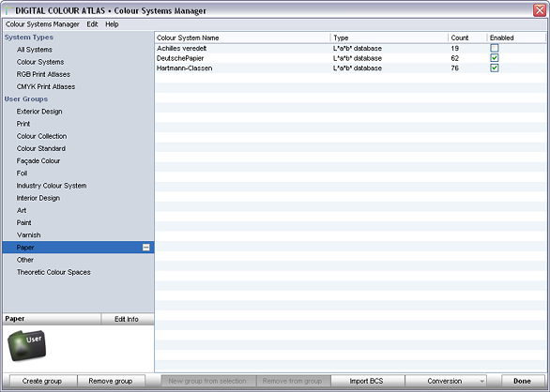Open the Edit menu
Image resolution: width=550 pixels, height=392 pixels.
pos(92,24)
